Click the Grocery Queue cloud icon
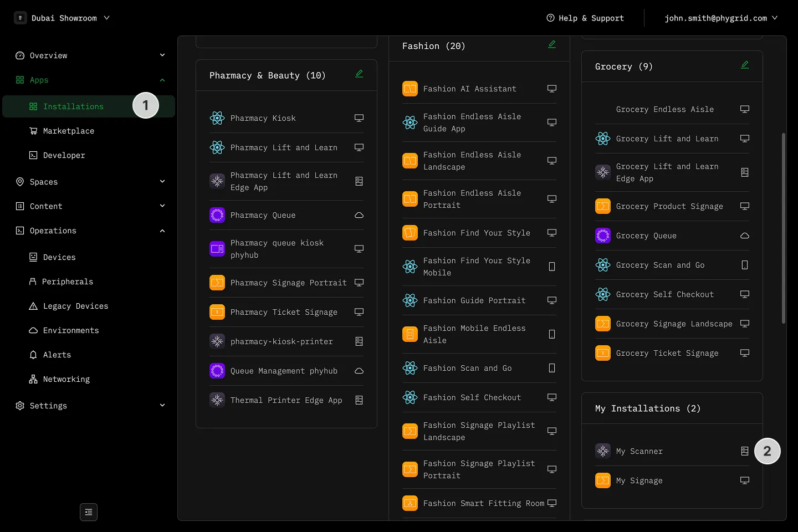The image size is (798, 532). 745,236
